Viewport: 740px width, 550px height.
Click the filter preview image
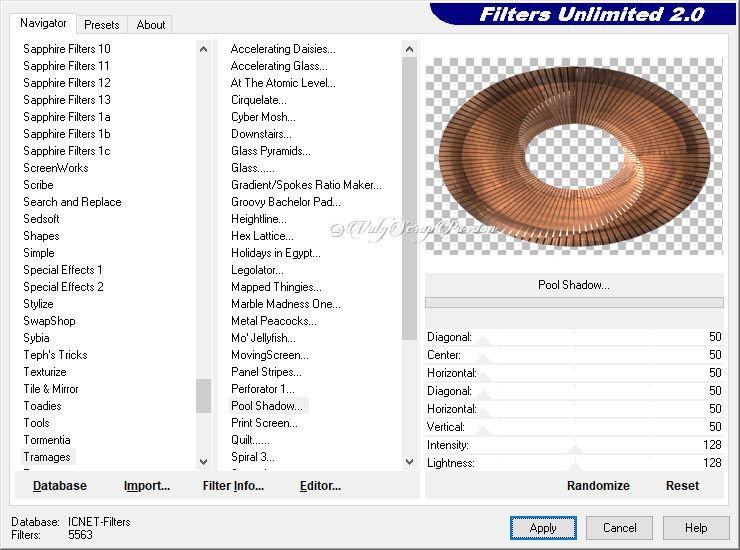coord(573,156)
